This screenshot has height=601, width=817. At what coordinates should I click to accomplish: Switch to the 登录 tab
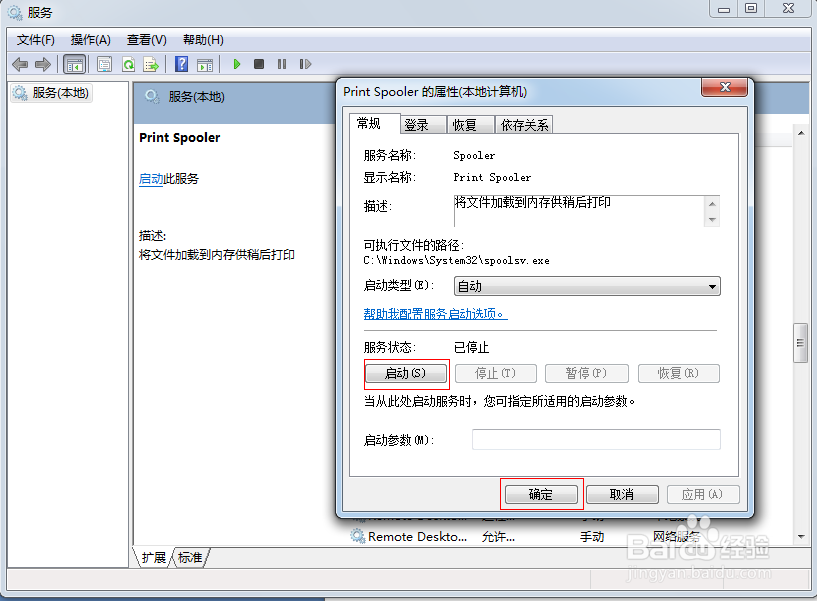[423, 125]
